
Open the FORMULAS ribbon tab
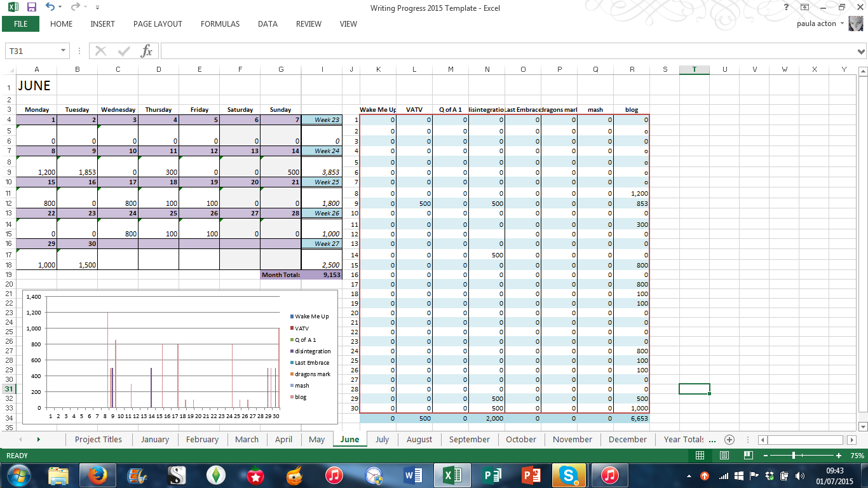pos(220,24)
